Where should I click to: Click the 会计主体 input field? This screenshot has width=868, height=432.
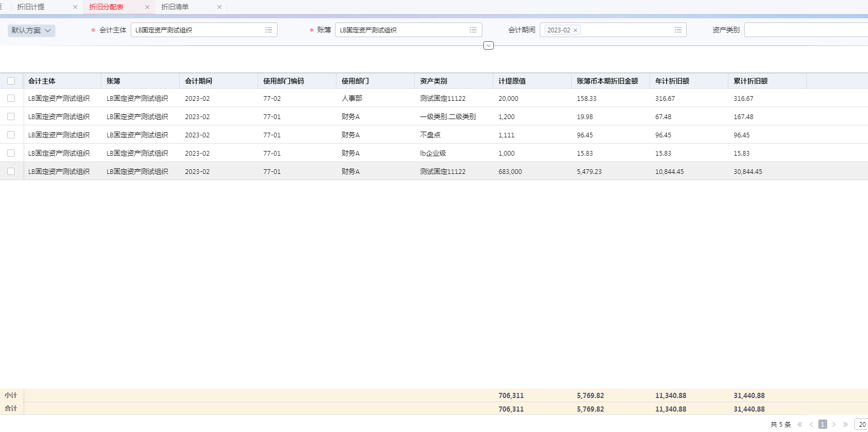[x=204, y=30]
